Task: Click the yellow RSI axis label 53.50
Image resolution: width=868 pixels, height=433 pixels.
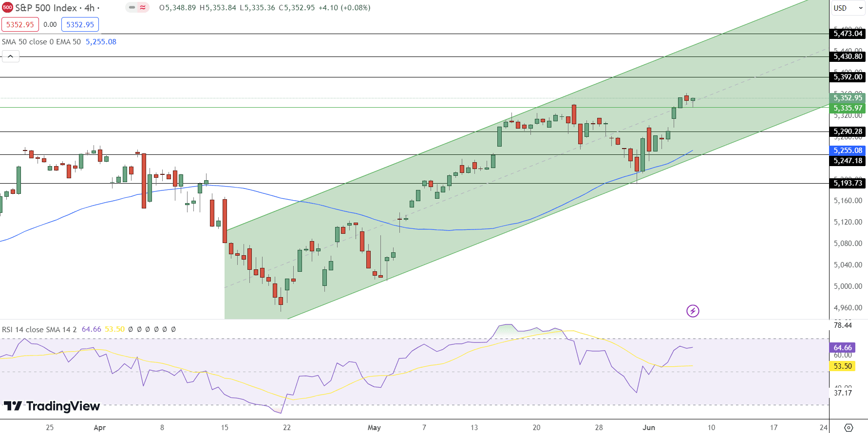Action: pos(843,366)
